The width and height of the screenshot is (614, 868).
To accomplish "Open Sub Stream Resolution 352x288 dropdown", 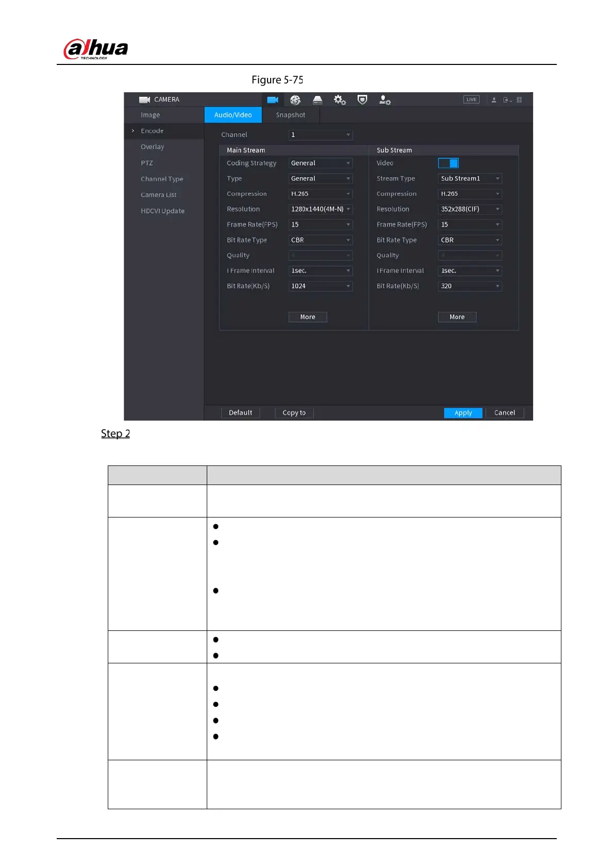I will point(470,209).
